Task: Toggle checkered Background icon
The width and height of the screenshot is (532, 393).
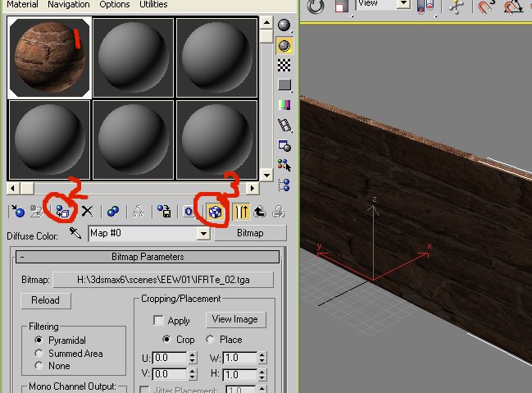Action: 284,65
